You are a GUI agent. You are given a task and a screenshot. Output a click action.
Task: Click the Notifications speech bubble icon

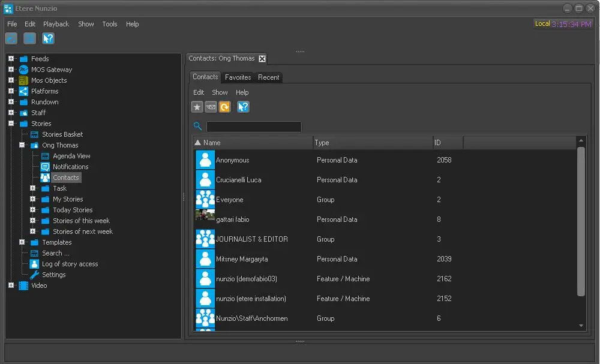(45, 167)
